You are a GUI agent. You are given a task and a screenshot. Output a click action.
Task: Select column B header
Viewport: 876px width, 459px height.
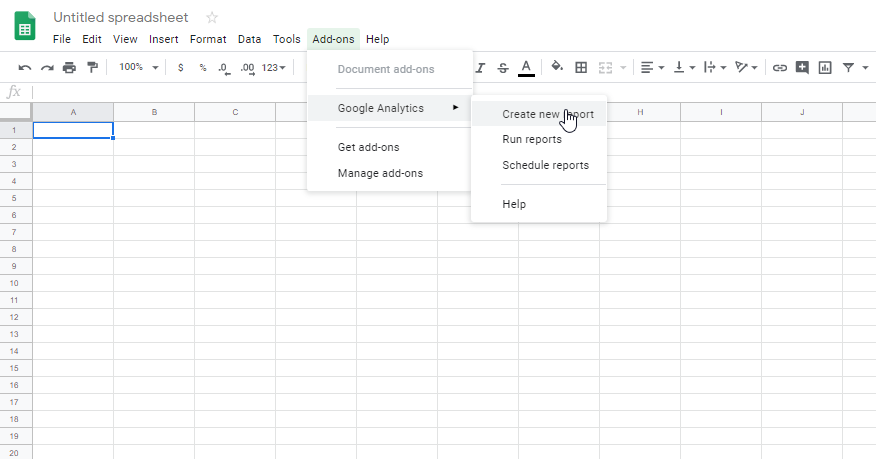[154, 112]
